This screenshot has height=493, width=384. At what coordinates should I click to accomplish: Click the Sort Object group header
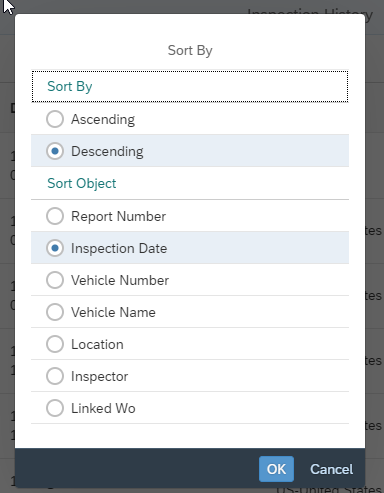click(190, 183)
